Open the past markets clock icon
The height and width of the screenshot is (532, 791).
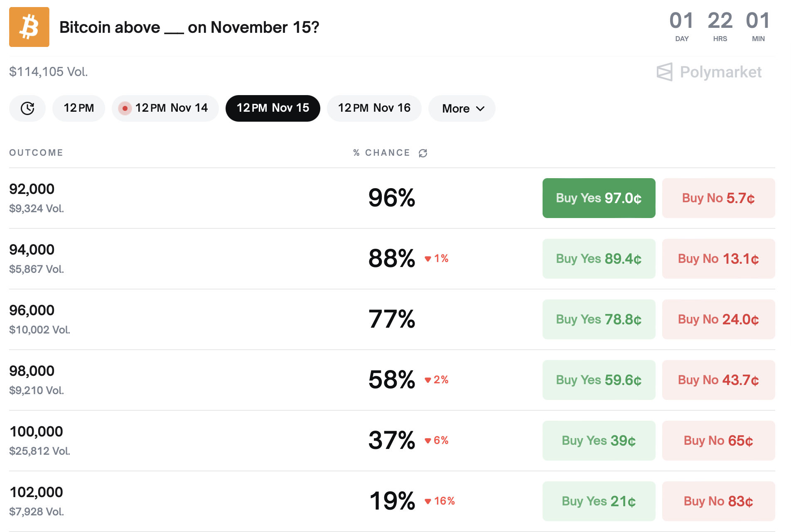point(27,108)
